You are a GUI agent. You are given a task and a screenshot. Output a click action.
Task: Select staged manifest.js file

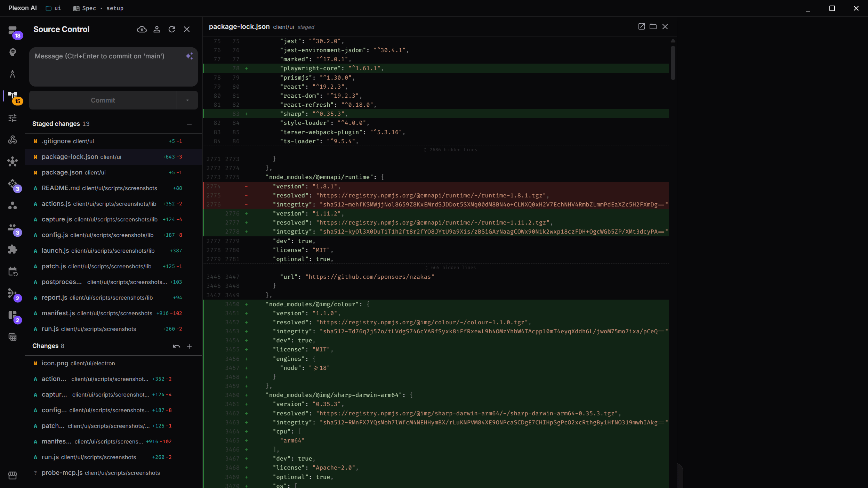pos(113,313)
